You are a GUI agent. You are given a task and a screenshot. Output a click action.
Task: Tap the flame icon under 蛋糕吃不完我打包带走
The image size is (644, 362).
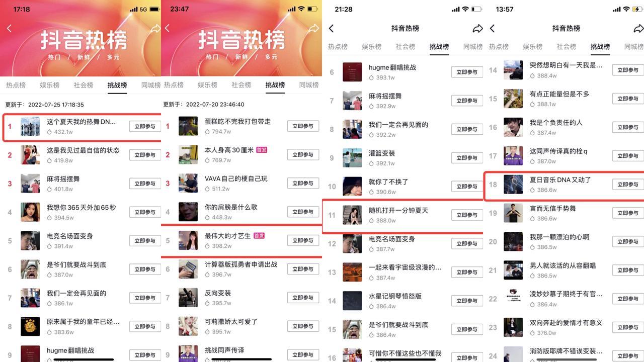[208, 132]
